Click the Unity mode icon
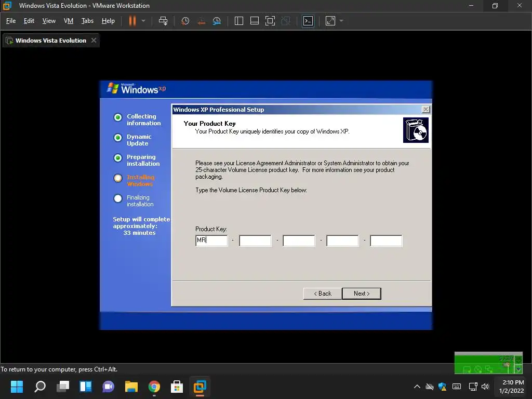Viewport: 532px width, 399px height. pos(286,21)
